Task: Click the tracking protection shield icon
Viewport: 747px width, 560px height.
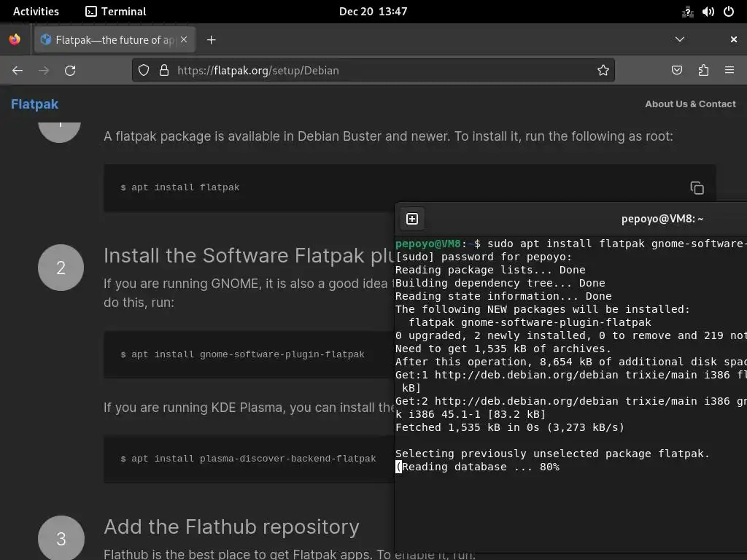Action: [x=144, y=70]
